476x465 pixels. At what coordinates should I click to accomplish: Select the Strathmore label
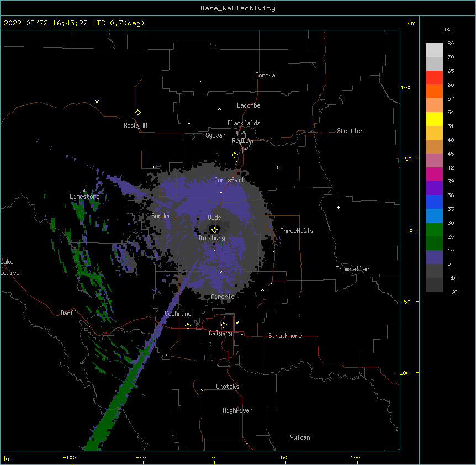(285, 336)
